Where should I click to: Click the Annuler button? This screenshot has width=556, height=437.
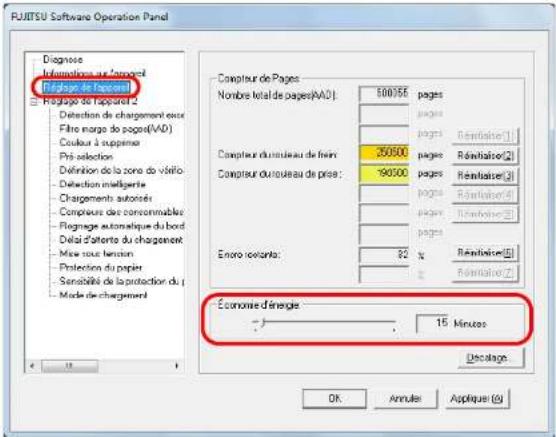406,399
